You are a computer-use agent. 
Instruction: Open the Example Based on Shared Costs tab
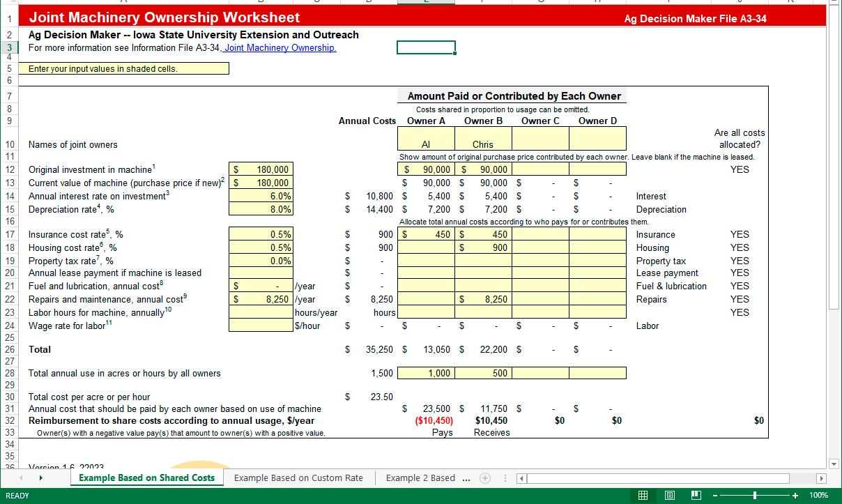[147, 478]
